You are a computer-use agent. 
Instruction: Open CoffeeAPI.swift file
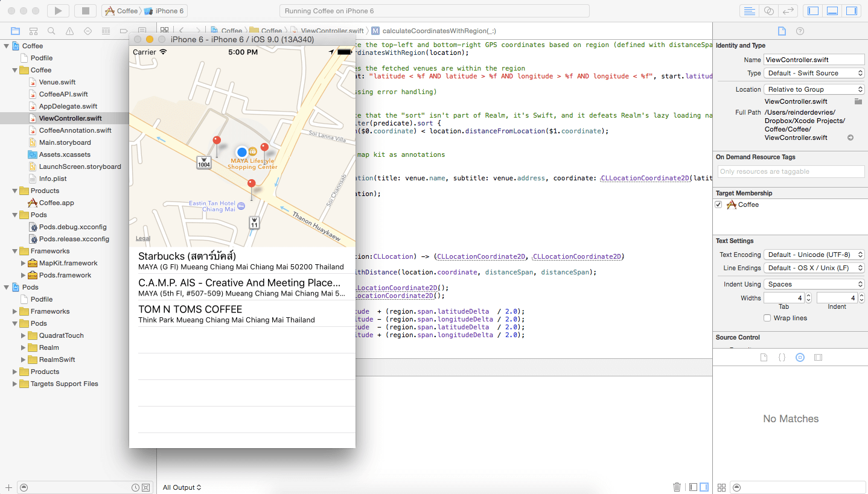(x=63, y=94)
